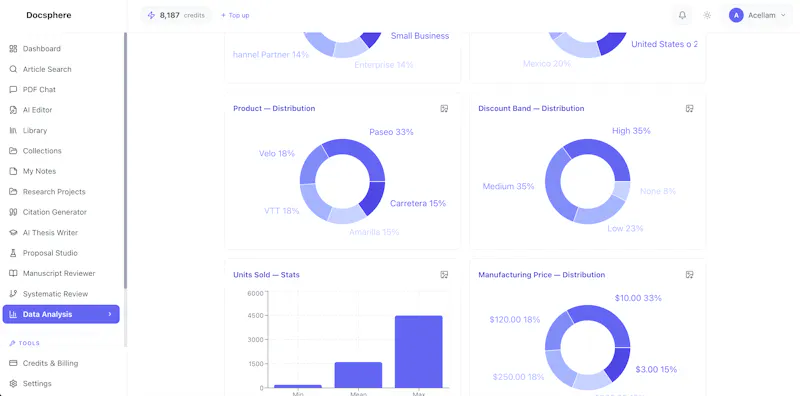Click the Manuscript Reviewer book icon
The height and width of the screenshot is (396, 800).
coord(13,274)
